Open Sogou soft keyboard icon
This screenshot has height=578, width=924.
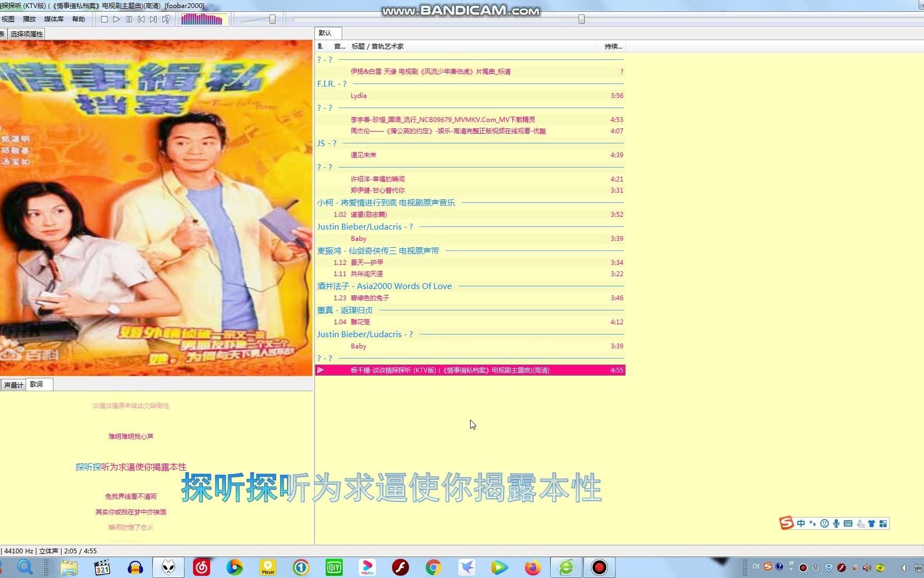tap(848, 524)
